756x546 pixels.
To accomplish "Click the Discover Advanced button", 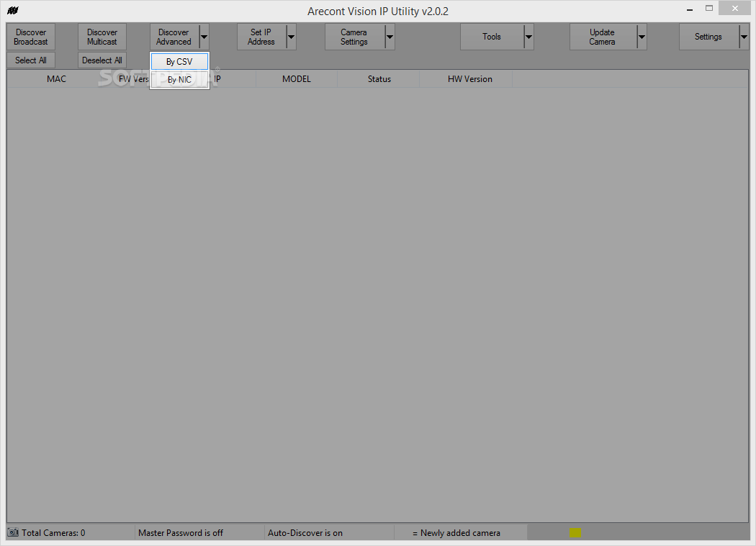I will click(174, 37).
